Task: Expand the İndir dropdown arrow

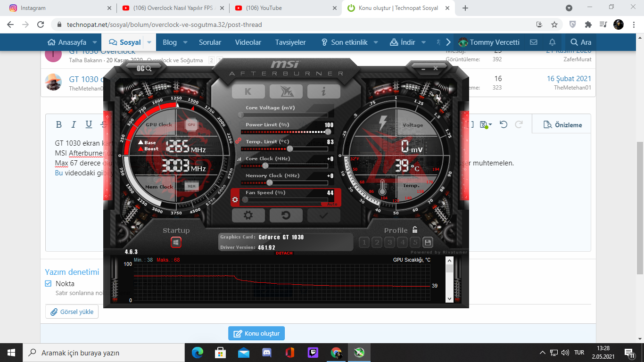Action: pyautogui.click(x=423, y=42)
